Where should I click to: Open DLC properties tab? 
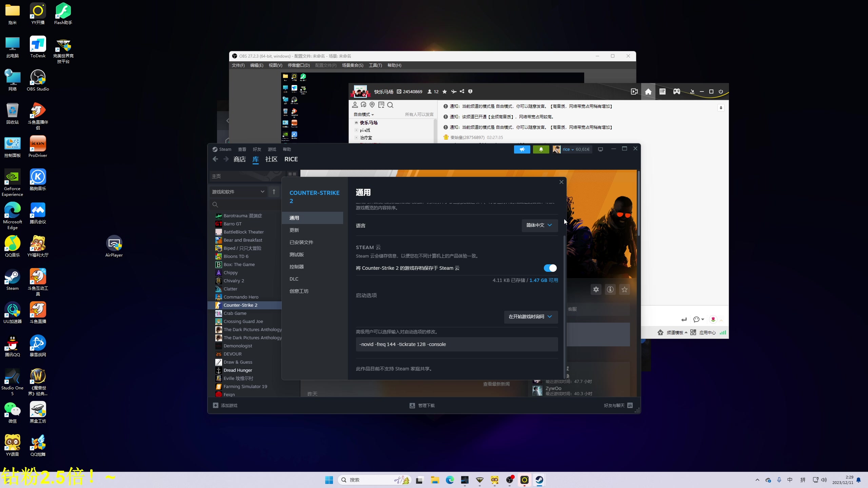point(312,279)
